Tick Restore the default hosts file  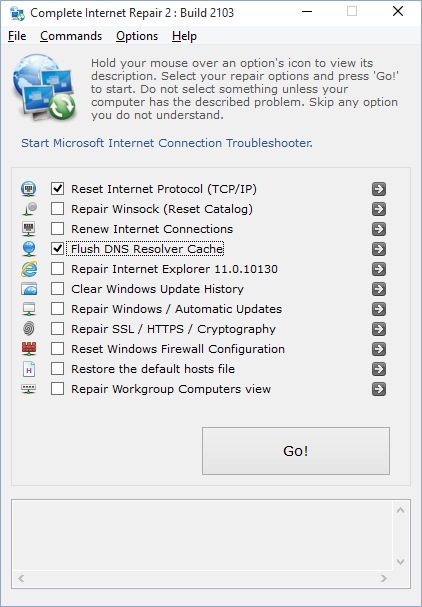pos(58,369)
